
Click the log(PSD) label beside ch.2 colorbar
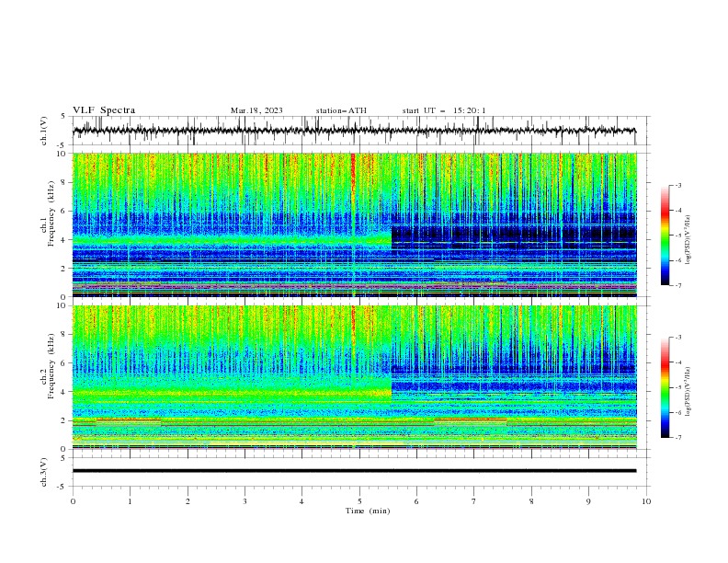coord(688,391)
